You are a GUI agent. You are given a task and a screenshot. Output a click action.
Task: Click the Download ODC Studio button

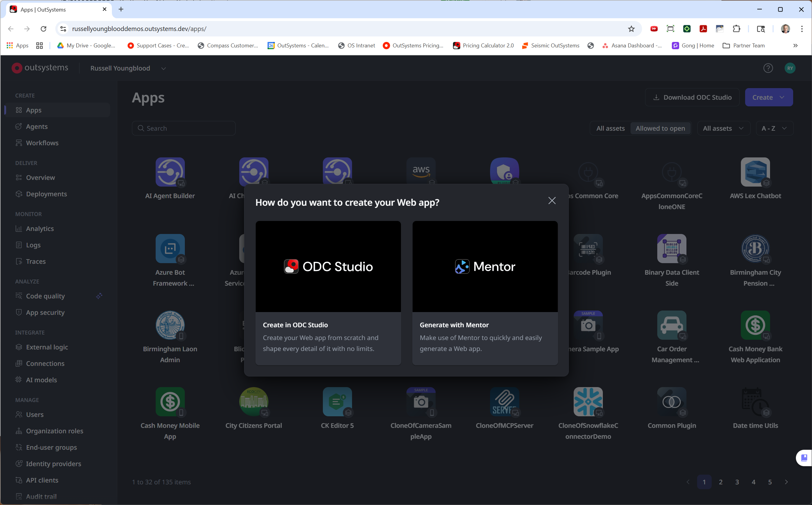point(692,97)
